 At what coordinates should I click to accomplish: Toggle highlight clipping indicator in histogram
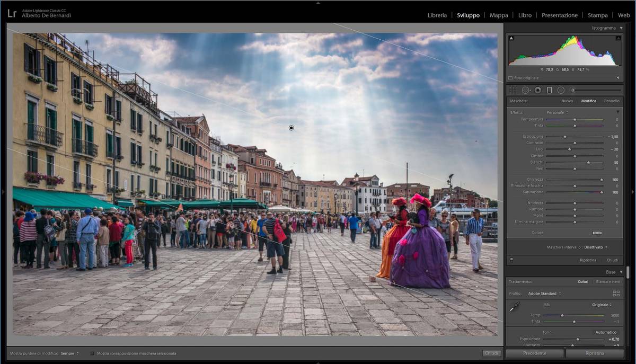618,38
